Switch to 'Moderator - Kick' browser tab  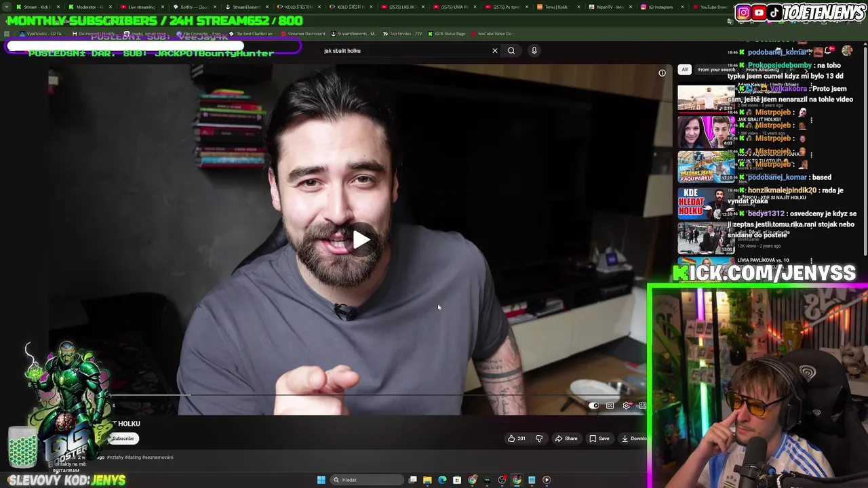click(x=90, y=7)
